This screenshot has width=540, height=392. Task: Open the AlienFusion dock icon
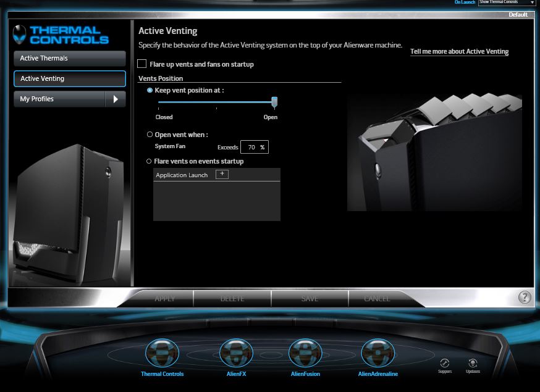point(305,353)
